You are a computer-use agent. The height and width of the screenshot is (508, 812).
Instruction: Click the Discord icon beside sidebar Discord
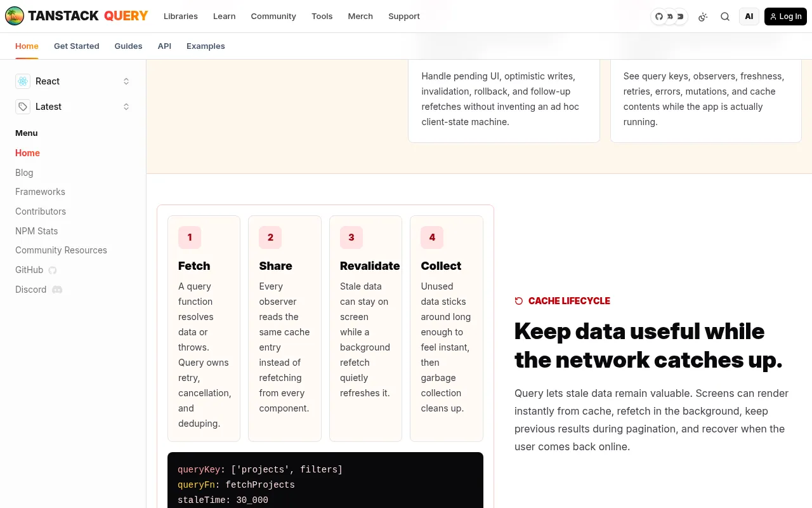[57, 290]
